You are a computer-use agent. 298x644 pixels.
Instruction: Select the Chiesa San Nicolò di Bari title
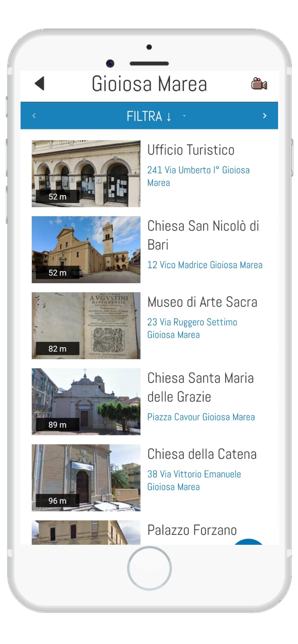[203, 235]
